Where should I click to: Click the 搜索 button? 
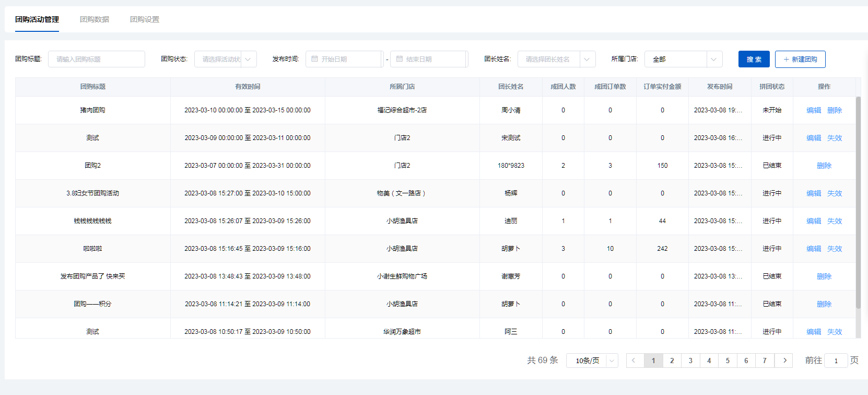pyautogui.click(x=754, y=59)
